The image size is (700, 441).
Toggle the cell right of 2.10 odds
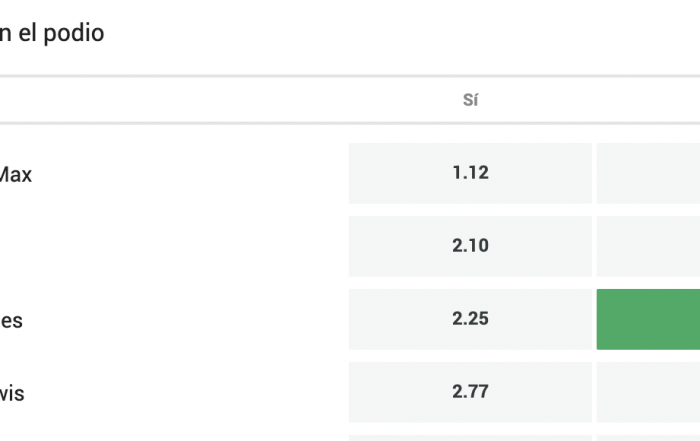[648, 246]
